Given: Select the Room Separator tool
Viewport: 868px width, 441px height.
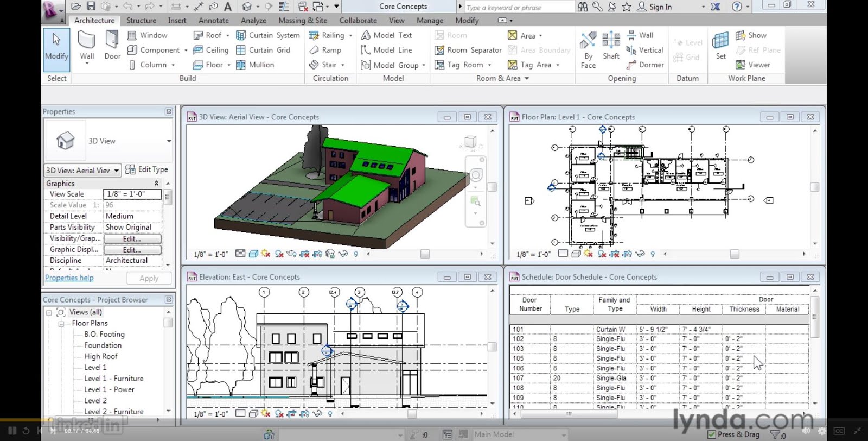Looking at the screenshot, I should pos(468,50).
